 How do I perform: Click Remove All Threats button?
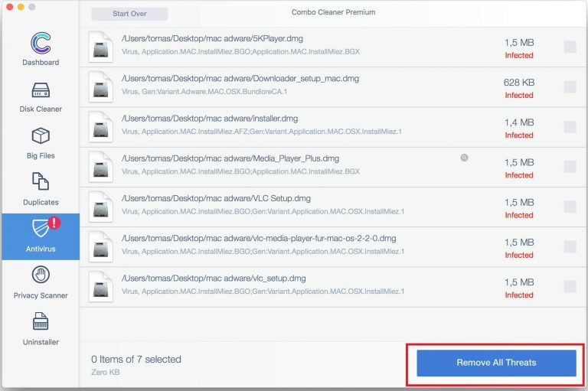[496, 363]
